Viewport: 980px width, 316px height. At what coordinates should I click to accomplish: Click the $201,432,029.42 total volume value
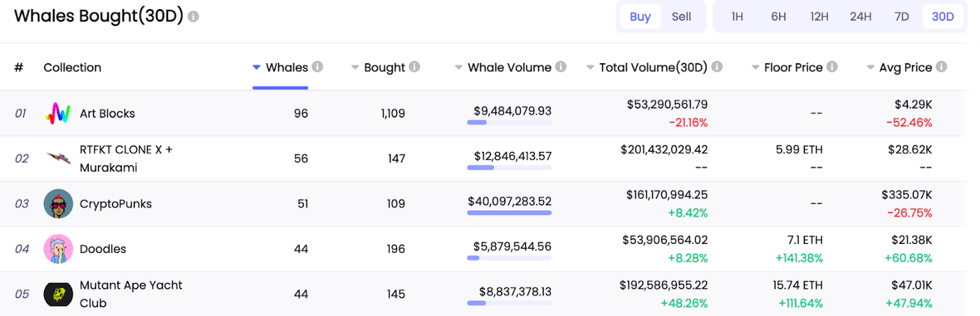click(664, 149)
